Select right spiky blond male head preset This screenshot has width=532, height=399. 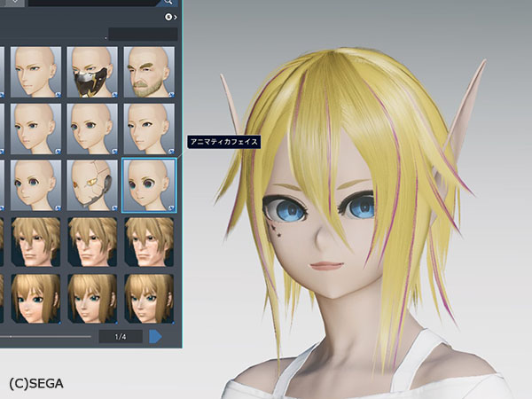149,242
